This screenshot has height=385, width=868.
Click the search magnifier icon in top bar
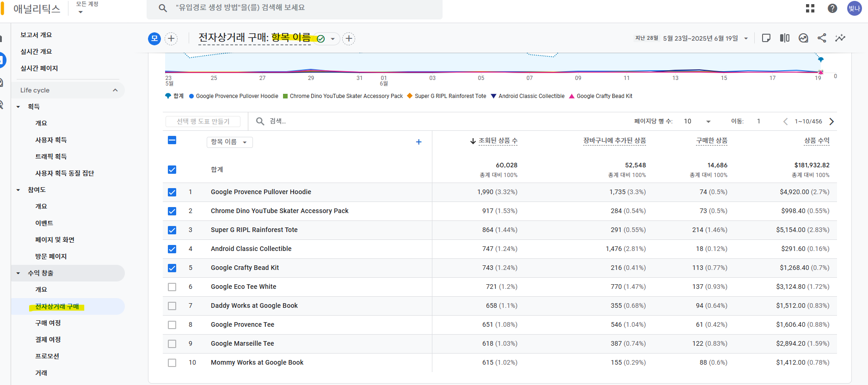pos(163,8)
